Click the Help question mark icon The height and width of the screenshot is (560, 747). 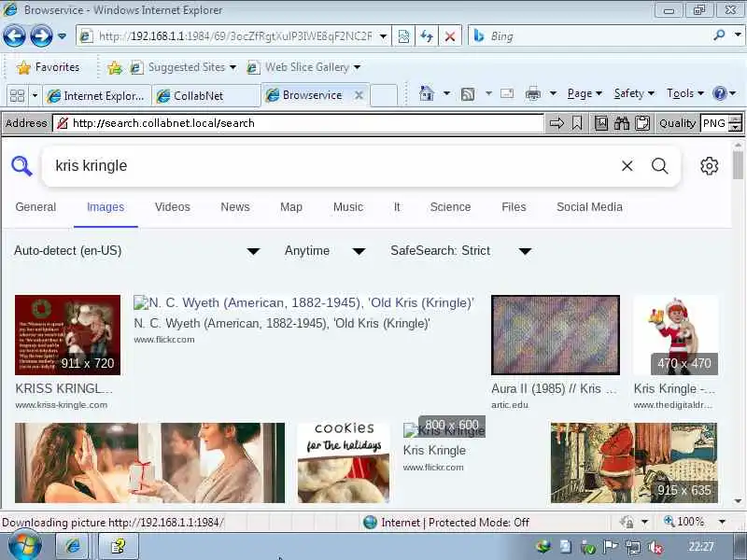pyautogui.click(x=719, y=93)
